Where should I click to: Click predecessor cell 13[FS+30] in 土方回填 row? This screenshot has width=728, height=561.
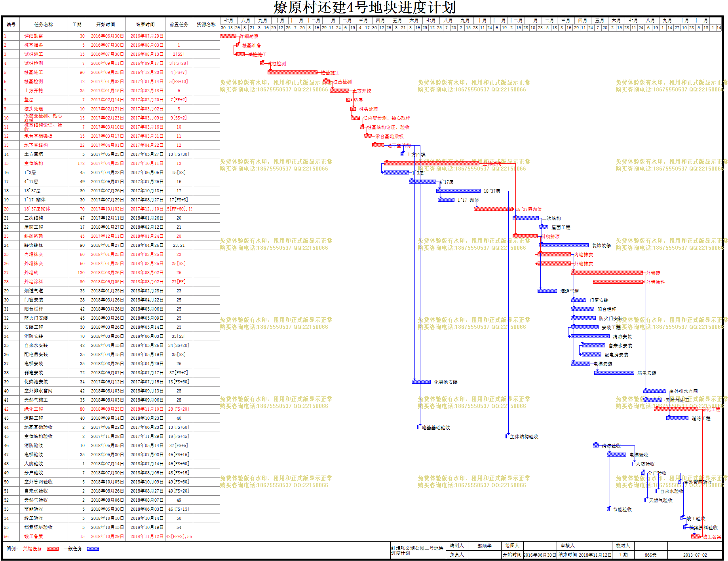[x=179, y=154]
